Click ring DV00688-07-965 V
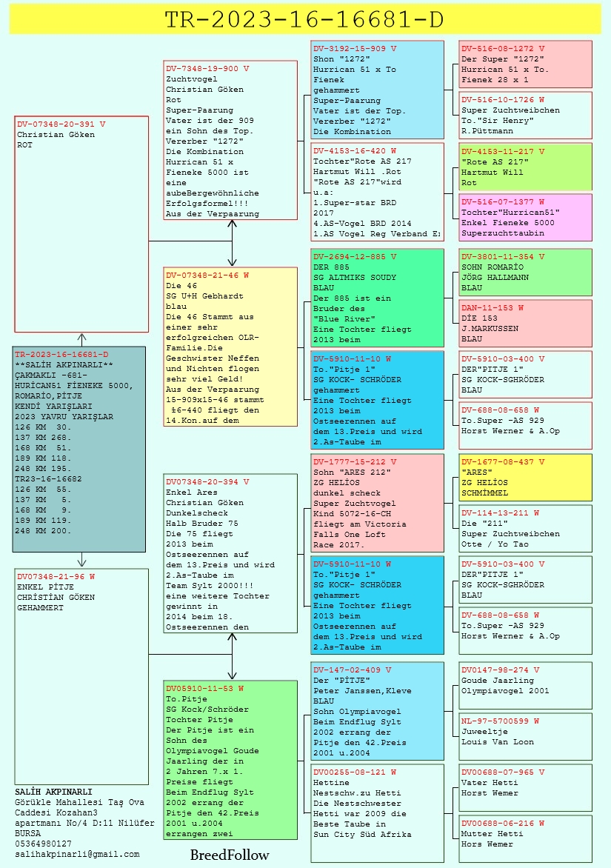 (503, 772)
